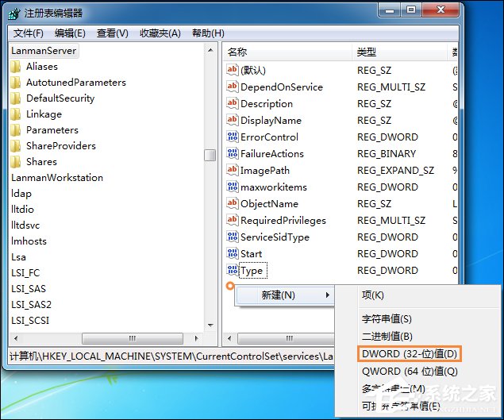Click values pane horizontal scroll left arrow
The height and width of the screenshot is (420, 504).
(229, 338)
